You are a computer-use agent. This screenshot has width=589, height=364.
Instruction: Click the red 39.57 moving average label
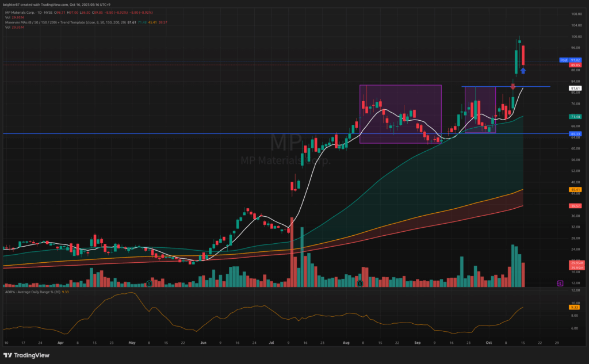tap(575, 205)
